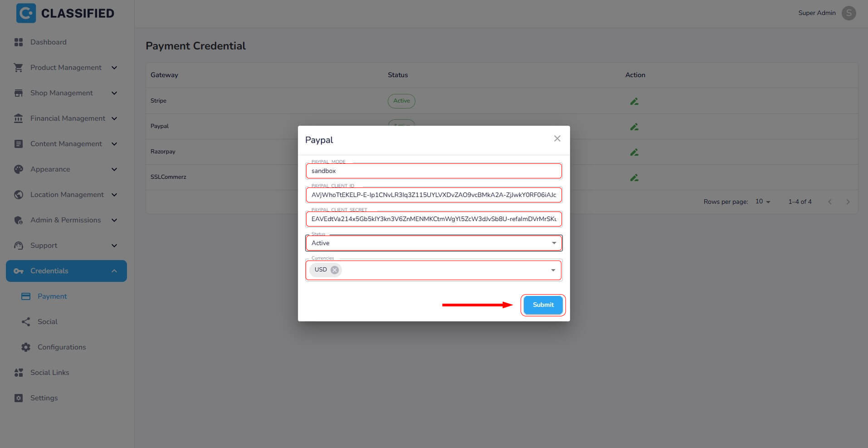Open Rows per page dropdown
Viewport: 868px width, 448px height.
tap(763, 202)
